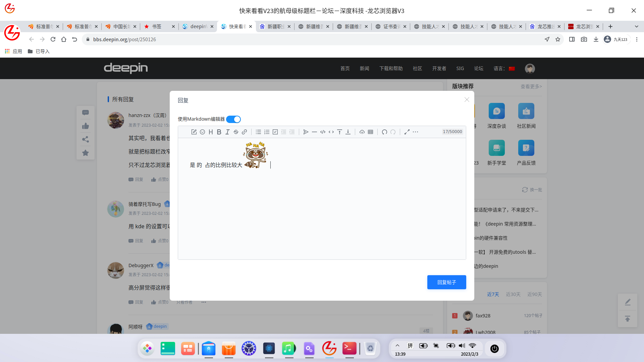Apply strikethrough formatting in the editor

coord(236,132)
